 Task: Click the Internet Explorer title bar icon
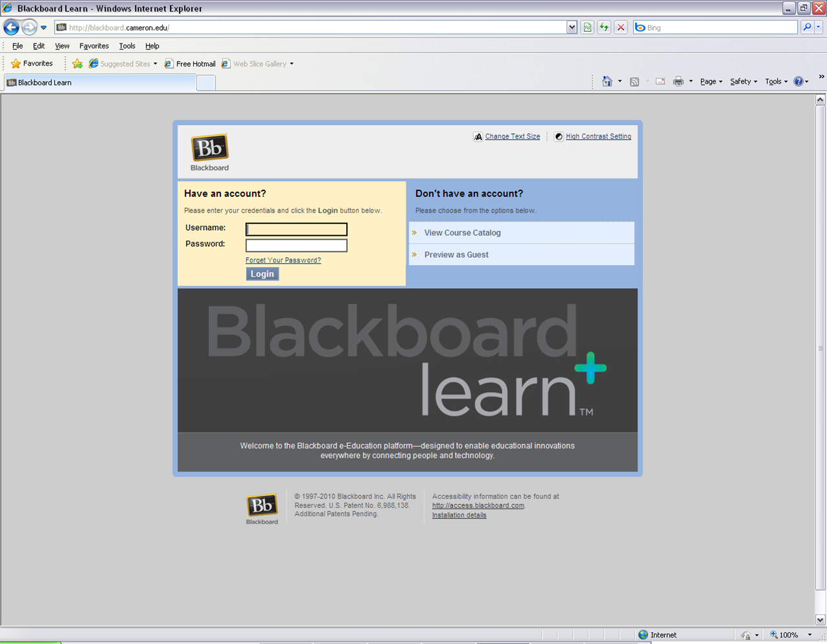[8, 8]
